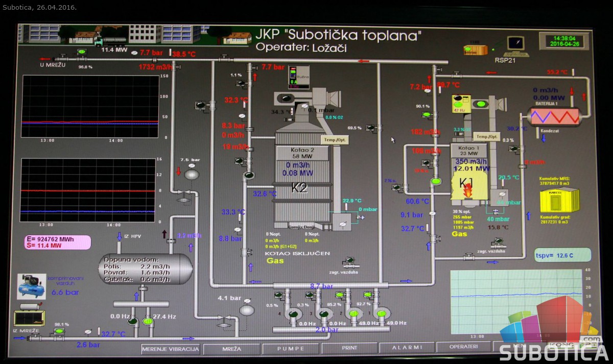The width and height of the screenshot is (613, 364).
Task: Open the MREŽA screen
Action: tap(231, 349)
